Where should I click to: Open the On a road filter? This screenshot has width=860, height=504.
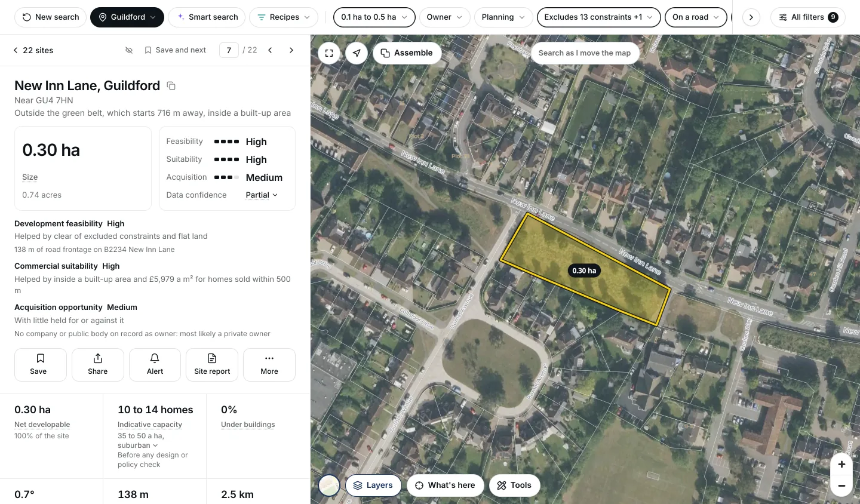(696, 17)
